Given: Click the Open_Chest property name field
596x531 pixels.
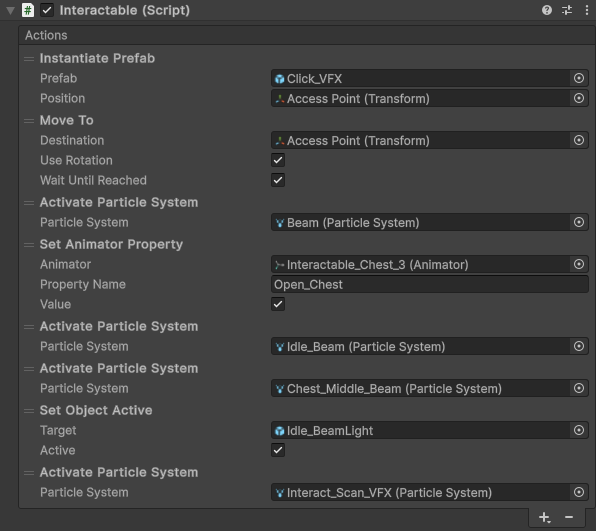Looking at the screenshot, I should [x=430, y=284].
